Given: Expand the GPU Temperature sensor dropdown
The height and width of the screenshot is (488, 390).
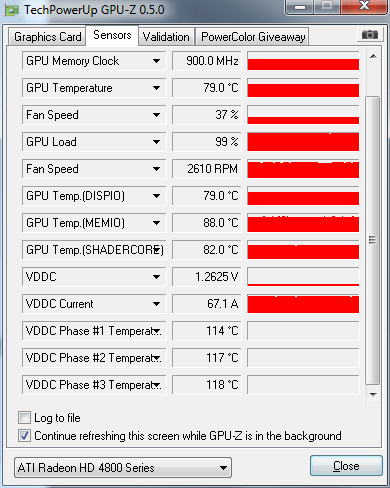Looking at the screenshot, I should tap(156, 88).
